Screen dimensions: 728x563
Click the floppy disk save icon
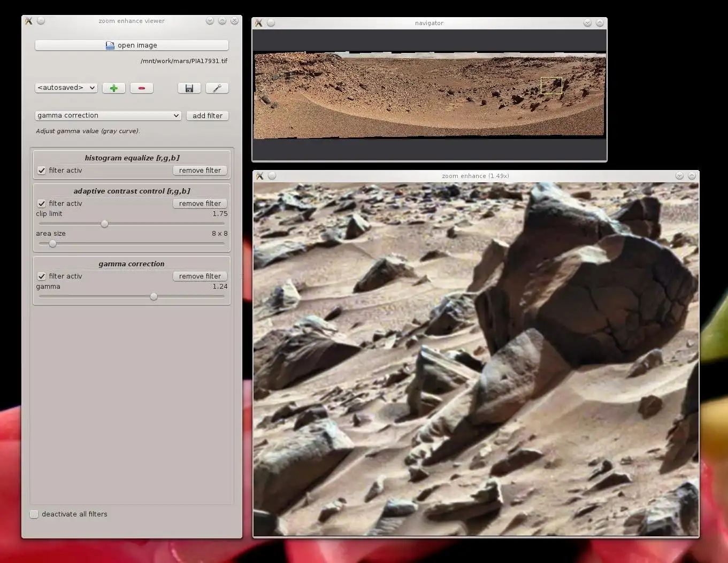coord(189,88)
